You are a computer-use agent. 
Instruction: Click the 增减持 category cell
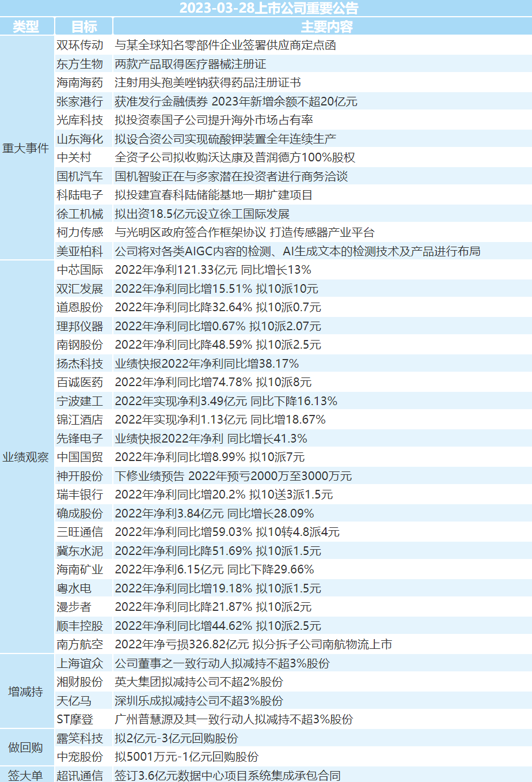coord(26,691)
